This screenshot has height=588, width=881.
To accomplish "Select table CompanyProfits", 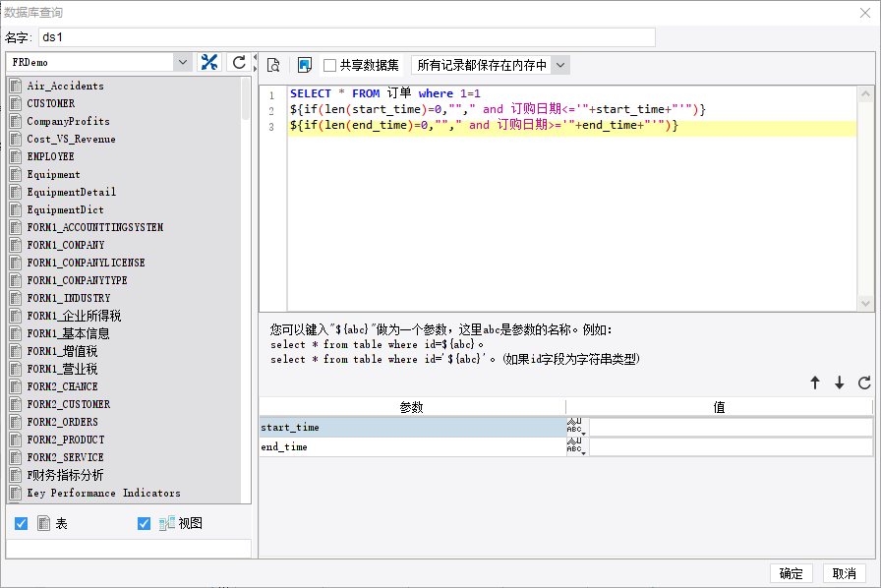I will point(68,121).
